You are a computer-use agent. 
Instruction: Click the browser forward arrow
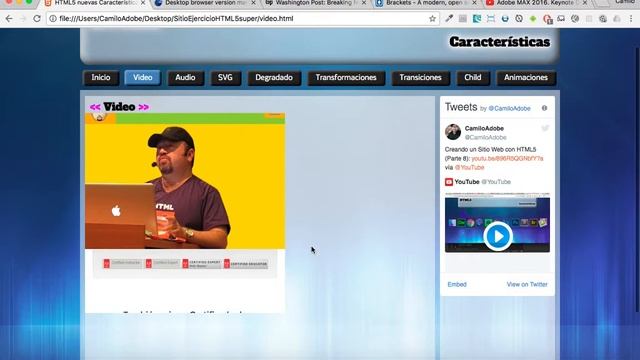click(23, 18)
